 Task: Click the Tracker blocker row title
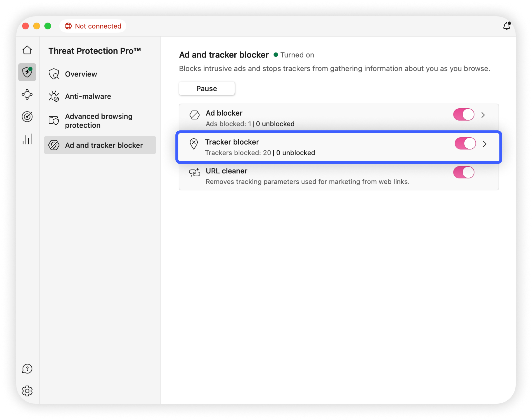click(232, 142)
